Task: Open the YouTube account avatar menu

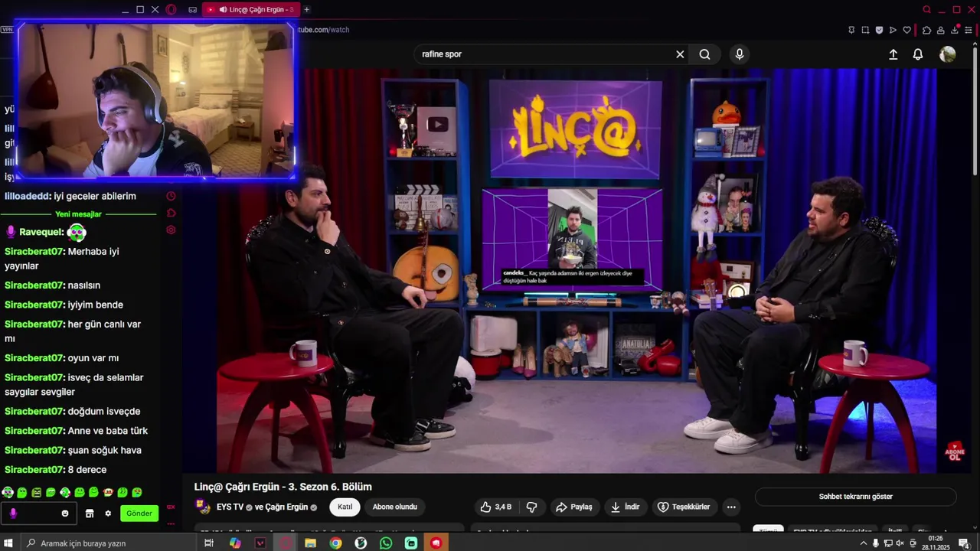Action: click(x=948, y=54)
